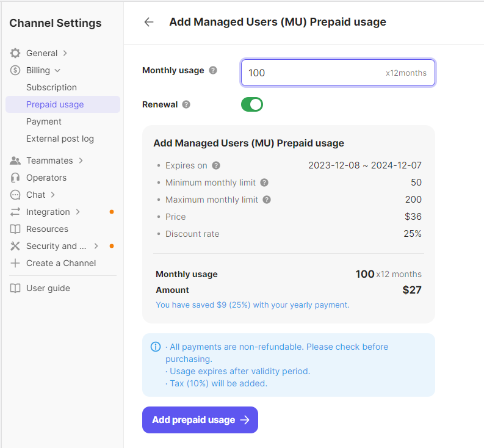This screenshot has width=484, height=448.
Task: Click the Teammates people icon
Action: (x=15, y=161)
